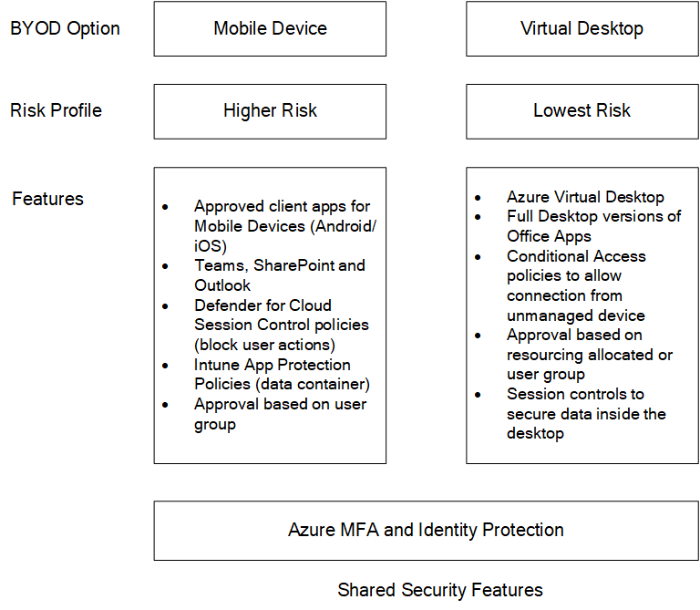Click the 'Lowest Risk' box
Viewport: 700px width, 610px height.
click(582, 111)
